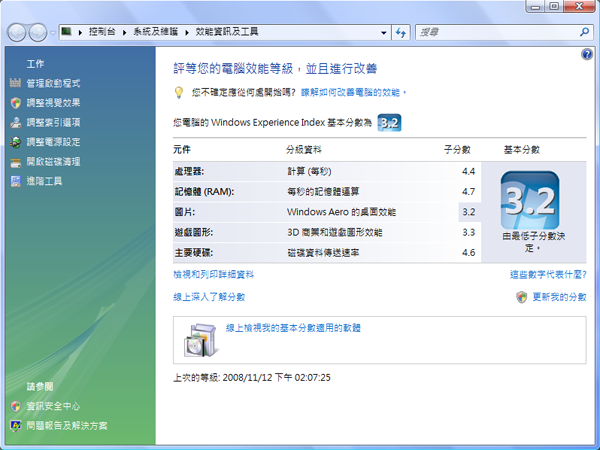Click the 子分數 column header
Screen dimensions: 600x450
tap(457, 150)
